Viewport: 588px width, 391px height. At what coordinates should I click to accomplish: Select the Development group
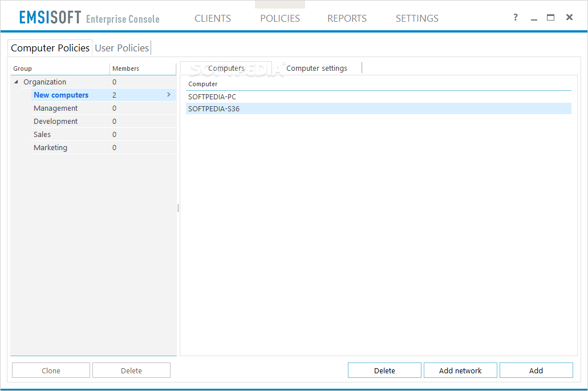point(55,121)
